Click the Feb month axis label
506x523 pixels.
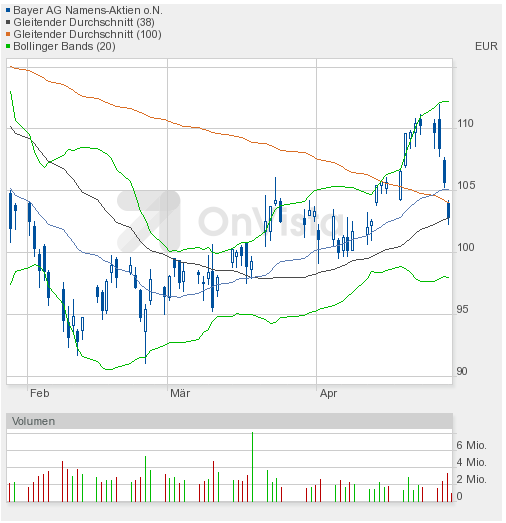[39, 393]
